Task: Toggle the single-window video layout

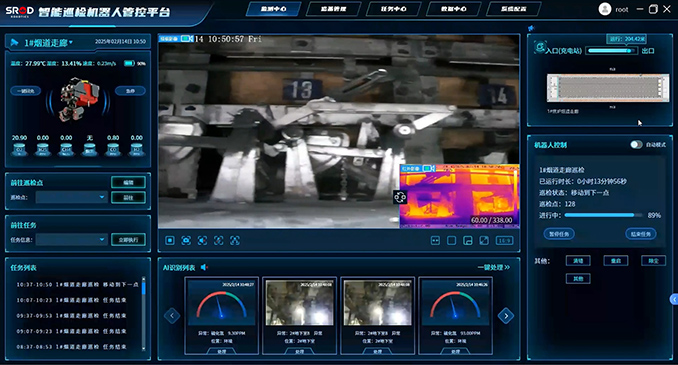Action: (x=451, y=240)
